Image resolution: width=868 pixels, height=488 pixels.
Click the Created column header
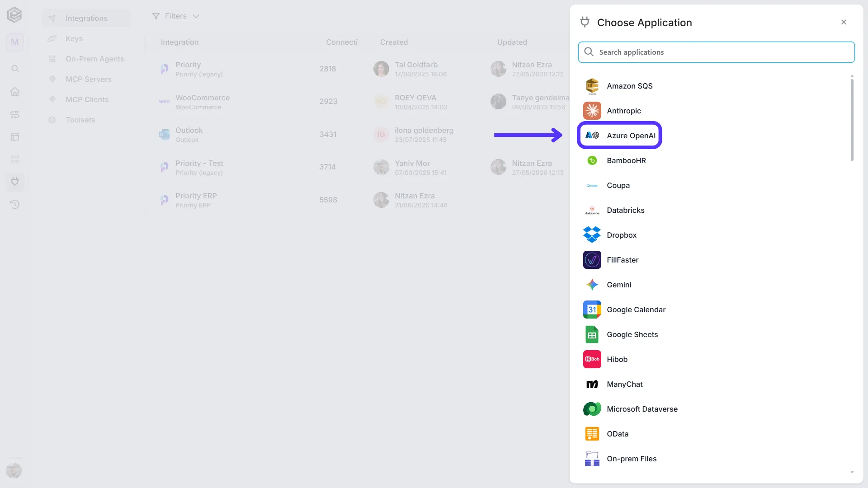pyautogui.click(x=394, y=42)
